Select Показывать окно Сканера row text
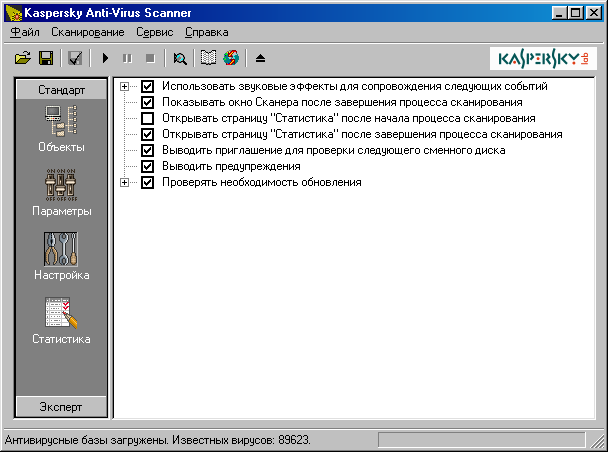This screenshot has width=608, height=452. 342,102
